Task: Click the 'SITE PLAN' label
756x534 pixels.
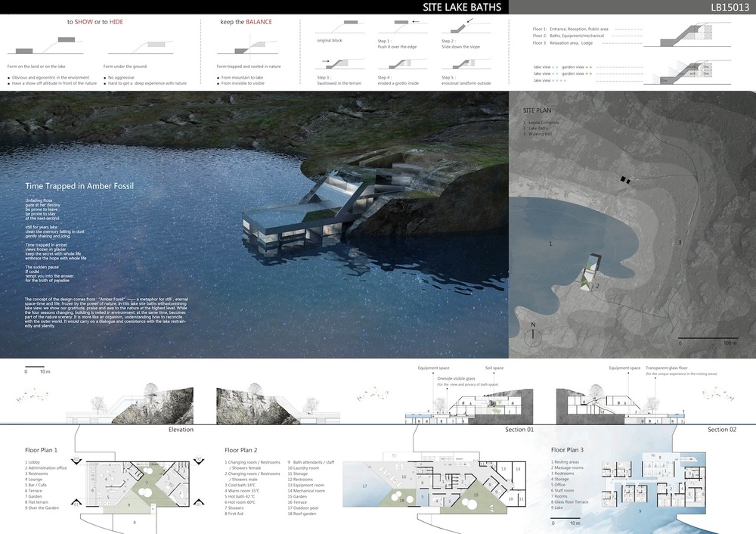Action: (x=538, y=111)
